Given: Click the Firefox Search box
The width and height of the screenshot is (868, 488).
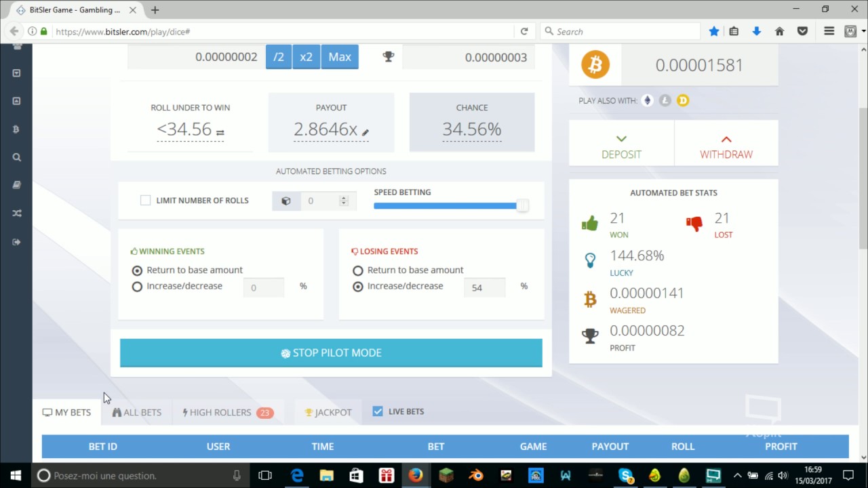Looking at the screenshot, I should (x=620, y=31).
